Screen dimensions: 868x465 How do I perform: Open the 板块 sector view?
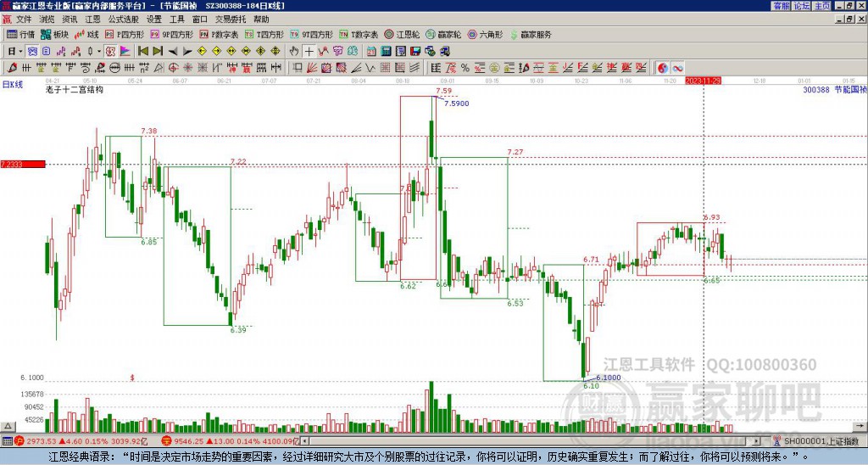click(54, 34)
